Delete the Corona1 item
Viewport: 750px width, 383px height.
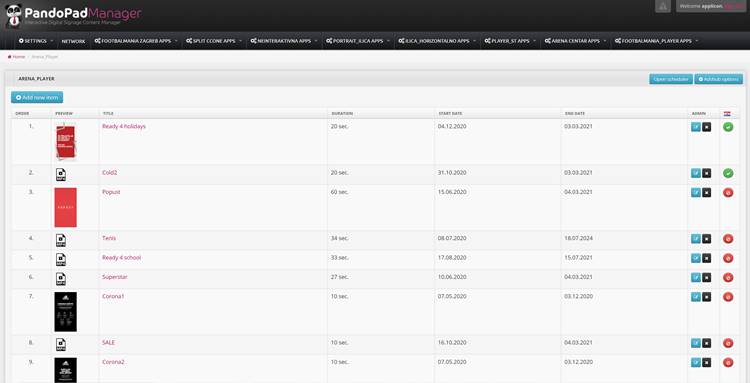(x=706, y=297)
